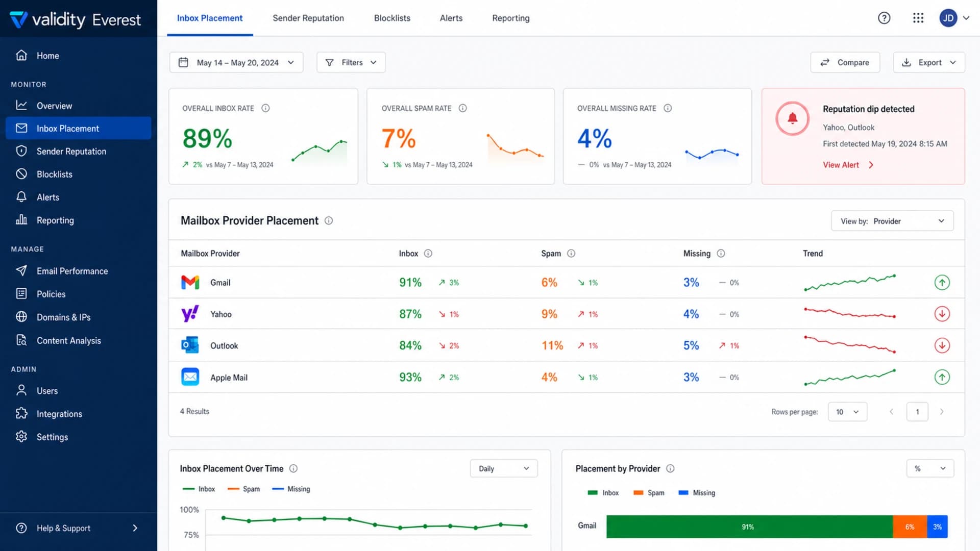Click info icon beside Overall Missing Rate
This screenshot has width=980, height=551.
(x=668, y=108)
